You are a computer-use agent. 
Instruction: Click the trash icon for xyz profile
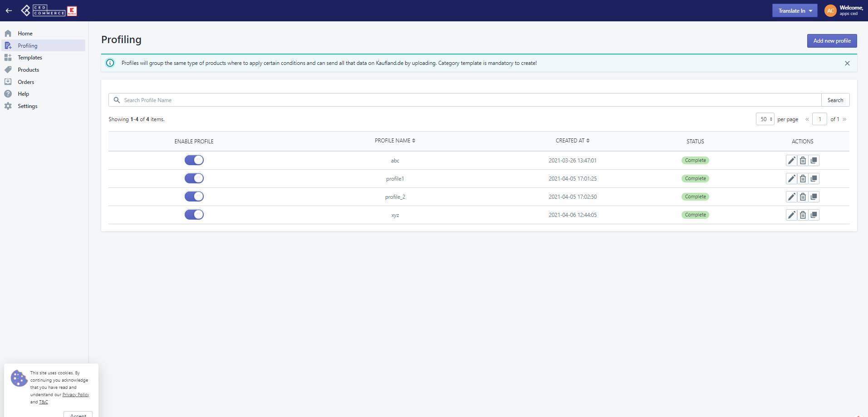(802, 215)
